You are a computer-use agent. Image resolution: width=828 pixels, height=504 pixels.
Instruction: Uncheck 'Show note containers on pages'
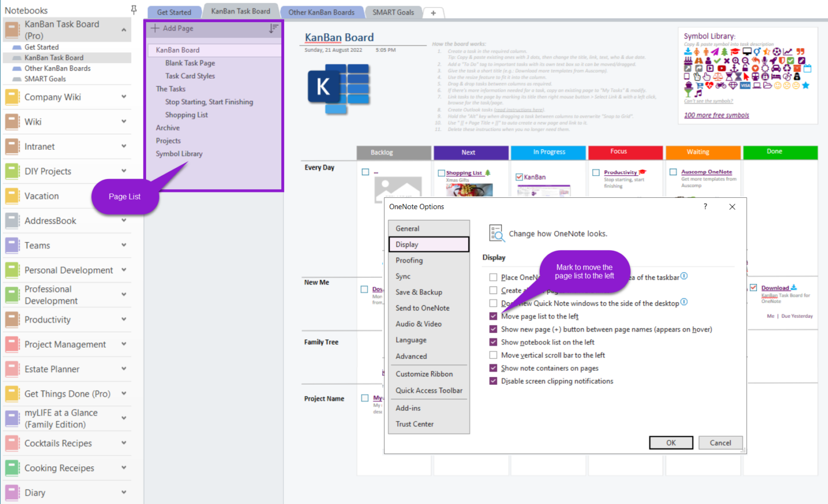click(493, 368)
